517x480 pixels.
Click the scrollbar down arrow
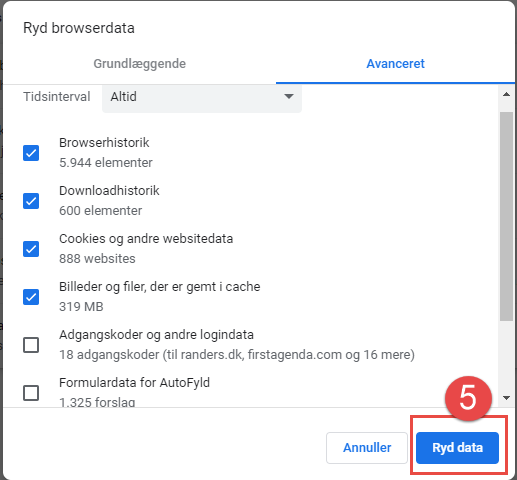pyautogui.click(x=506, y=398)
